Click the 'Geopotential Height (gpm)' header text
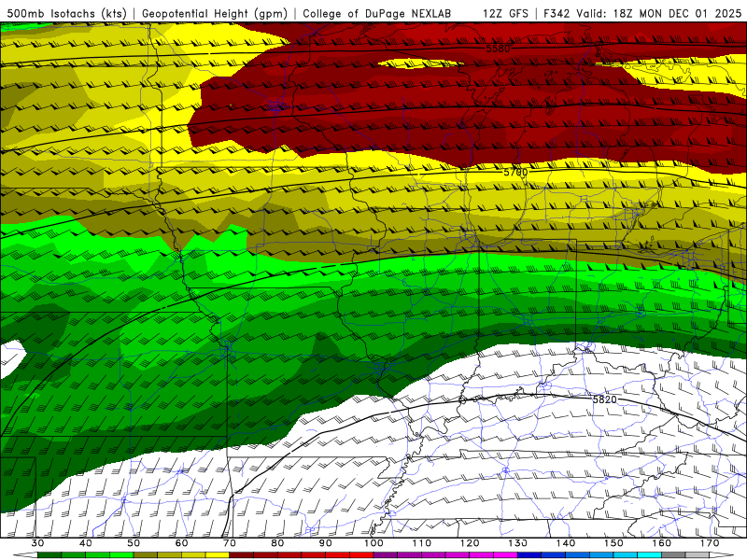 pos(215,13)
